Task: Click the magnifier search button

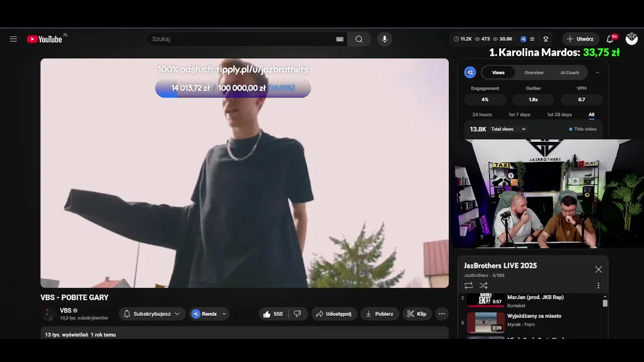Action: [359, 39]
